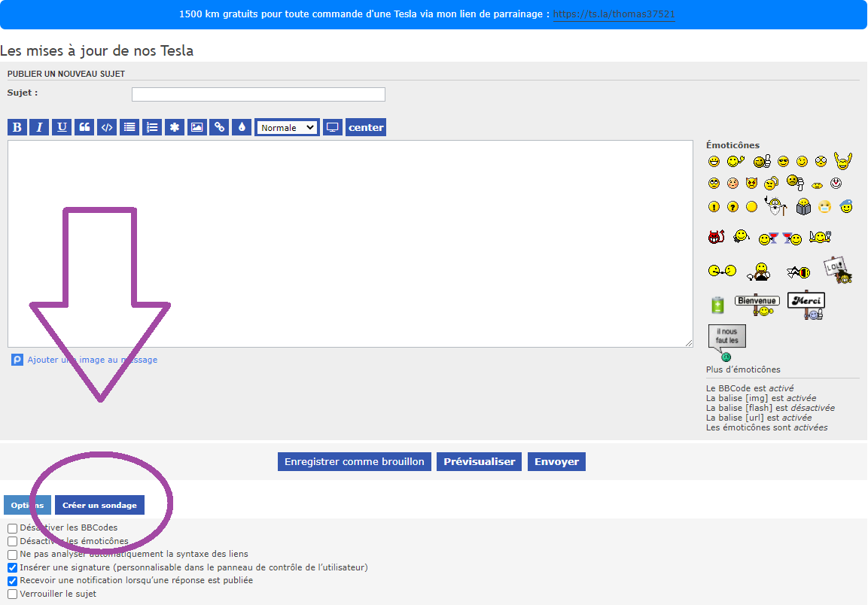
Task: Insert an unordered bullet list
Action: point(129,127)
